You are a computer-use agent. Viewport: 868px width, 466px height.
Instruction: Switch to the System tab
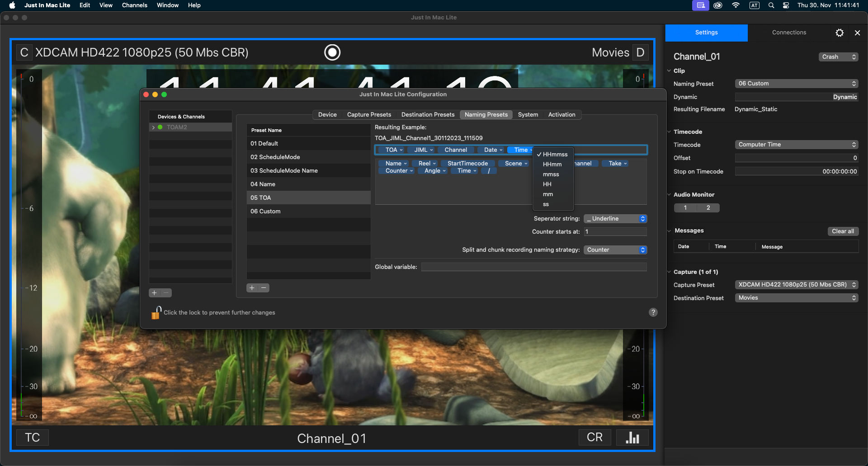click(x=528, y=115)
